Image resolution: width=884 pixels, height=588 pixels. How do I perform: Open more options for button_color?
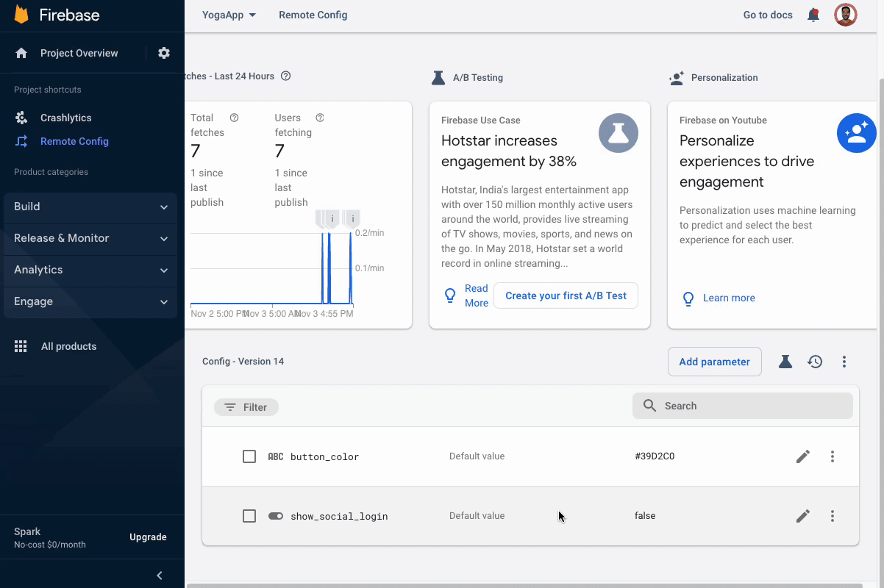pyautogui.click(x=833, y=456)
